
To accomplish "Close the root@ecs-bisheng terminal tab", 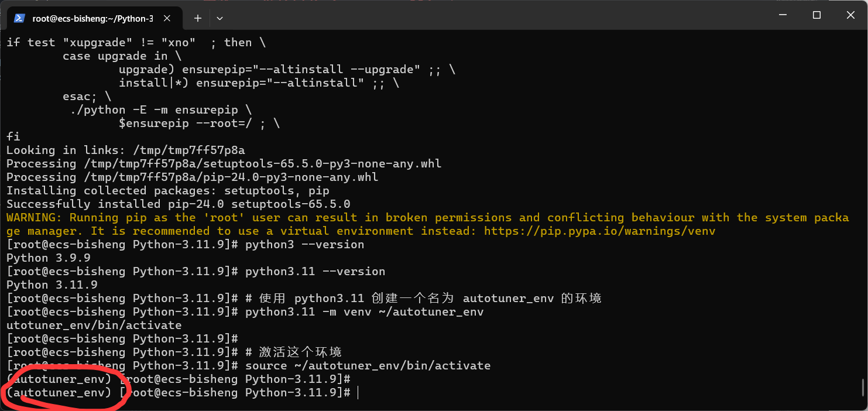I will point(167,18).
